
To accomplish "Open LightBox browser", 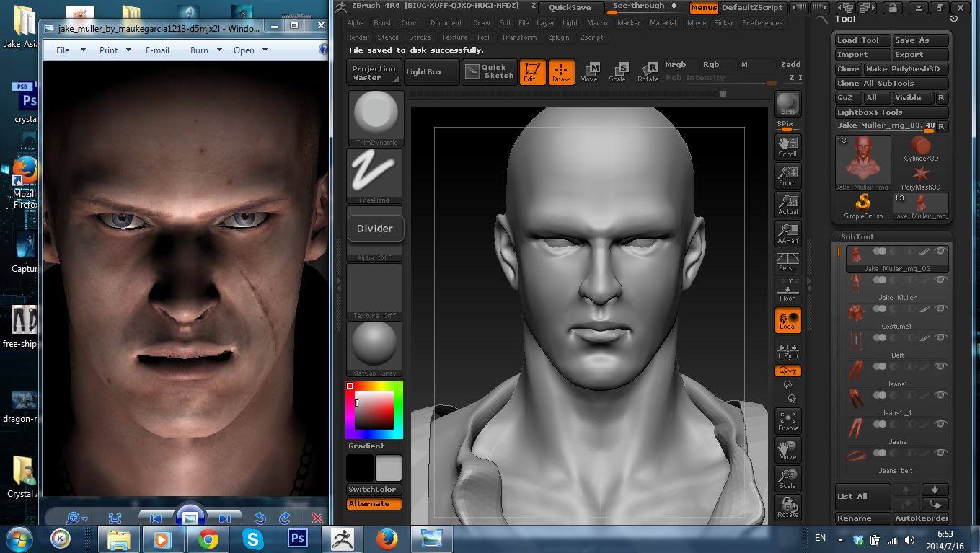I will click(431, 73).
